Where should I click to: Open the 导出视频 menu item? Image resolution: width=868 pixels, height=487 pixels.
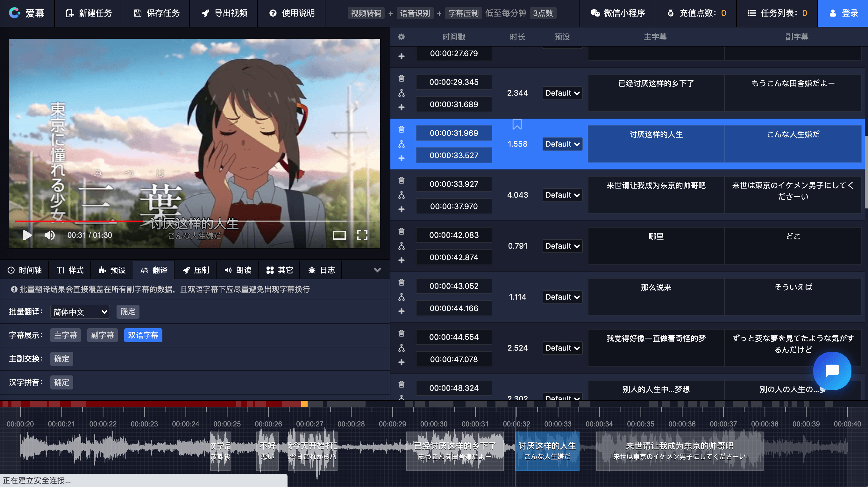click(224, 13)
